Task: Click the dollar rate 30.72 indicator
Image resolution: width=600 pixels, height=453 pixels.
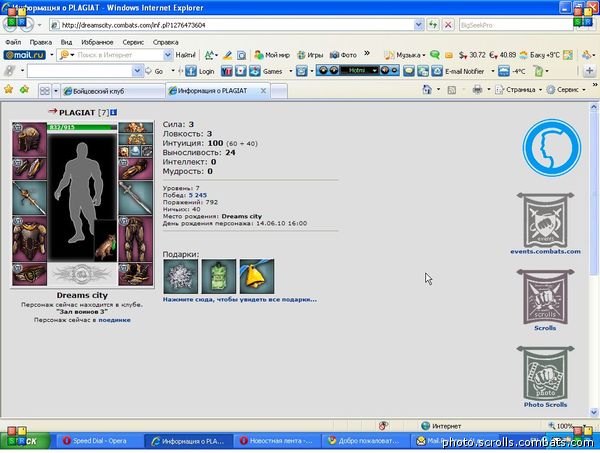Action: pyautogui.click(x=472, y=55)
